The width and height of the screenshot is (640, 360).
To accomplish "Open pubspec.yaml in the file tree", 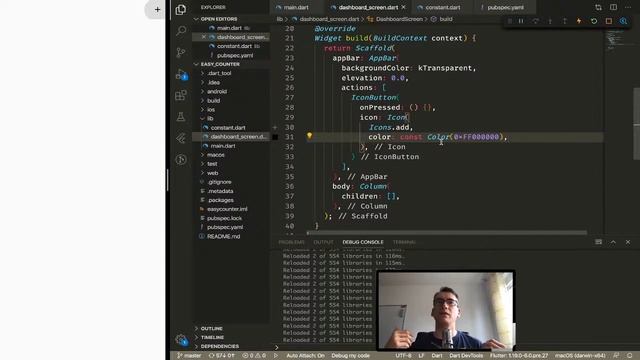I will coord(225,227).
